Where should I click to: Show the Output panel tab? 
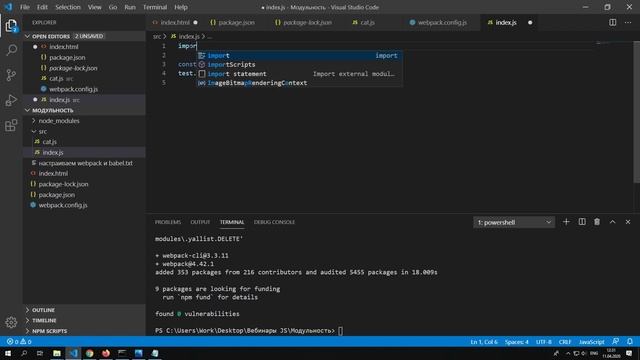[x=200, y=222]
